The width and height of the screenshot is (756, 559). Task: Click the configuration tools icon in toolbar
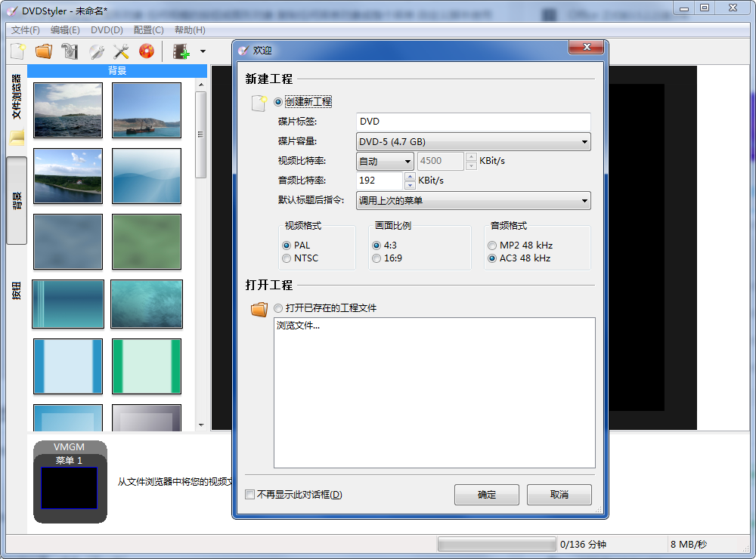click(x=119, y=51)
